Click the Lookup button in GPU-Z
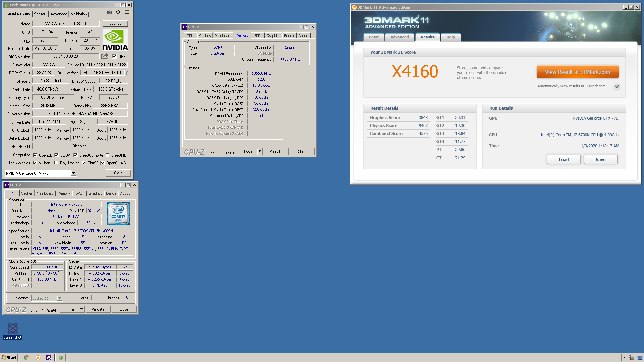 pyautogui.click(x=115, y=23)
